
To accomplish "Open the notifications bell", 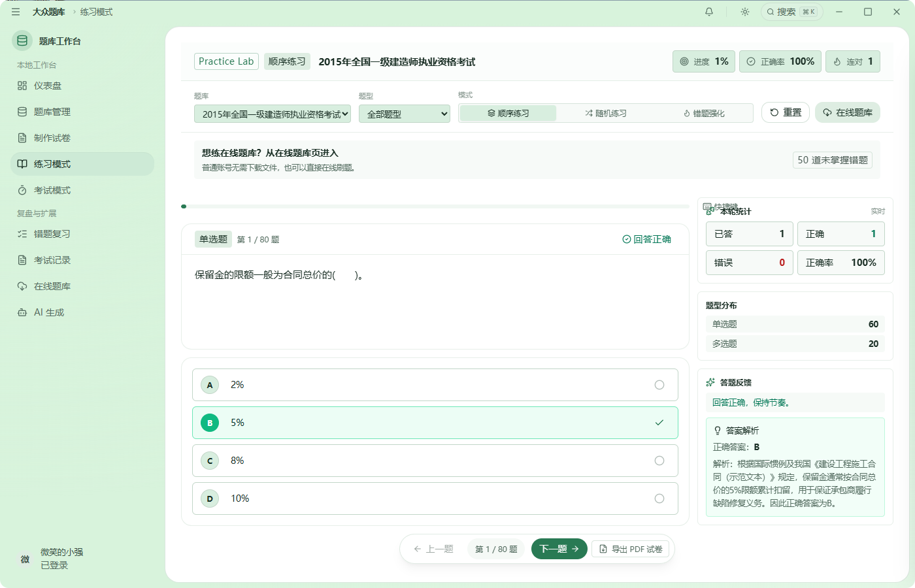I will 709,12.
